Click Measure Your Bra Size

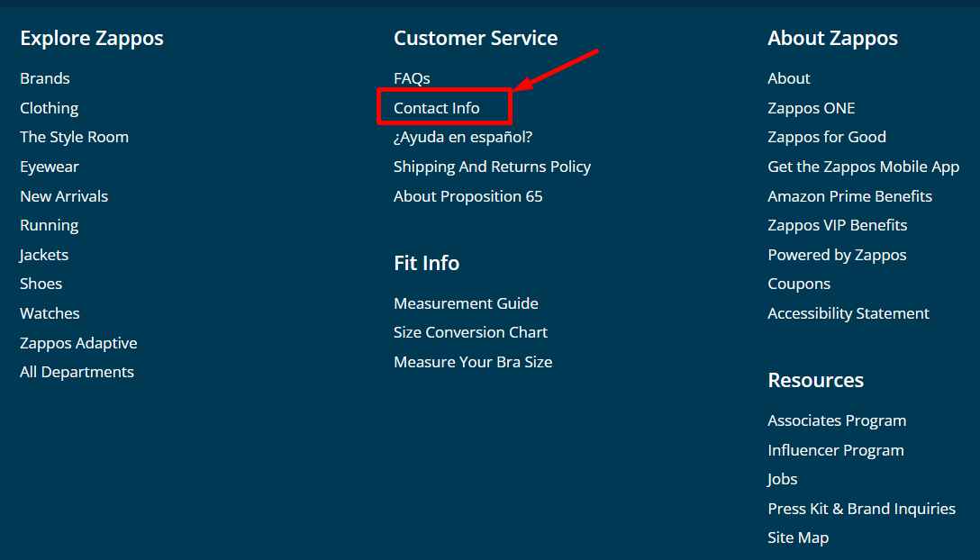coord(473,362)
